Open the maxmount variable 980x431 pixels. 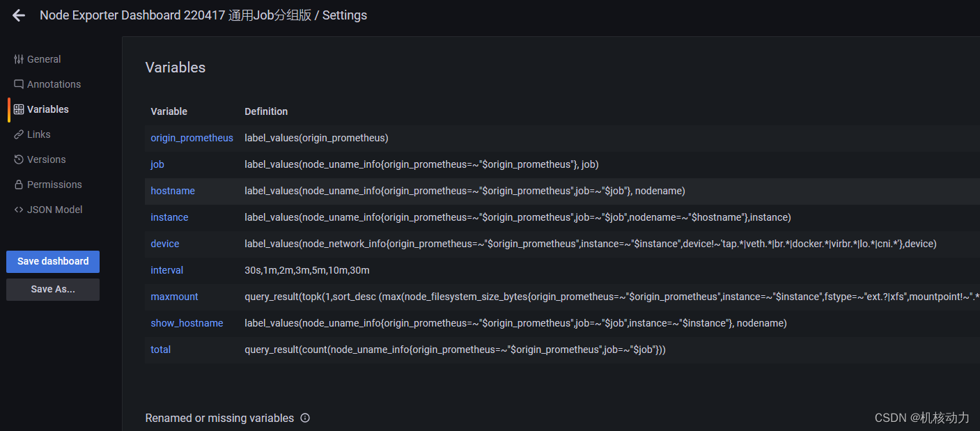(x=174, y=297)
